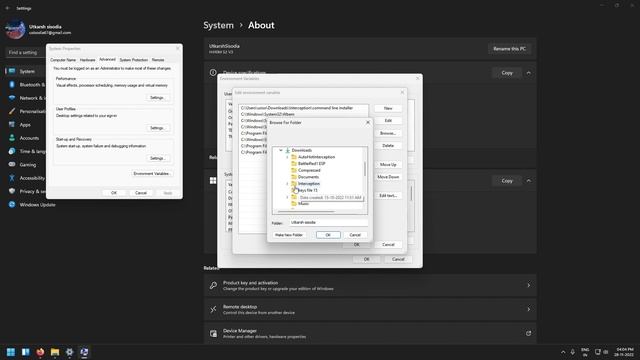Click the Remote desktop row chevron
Screen dimensions: 640x360
point(529,309)
